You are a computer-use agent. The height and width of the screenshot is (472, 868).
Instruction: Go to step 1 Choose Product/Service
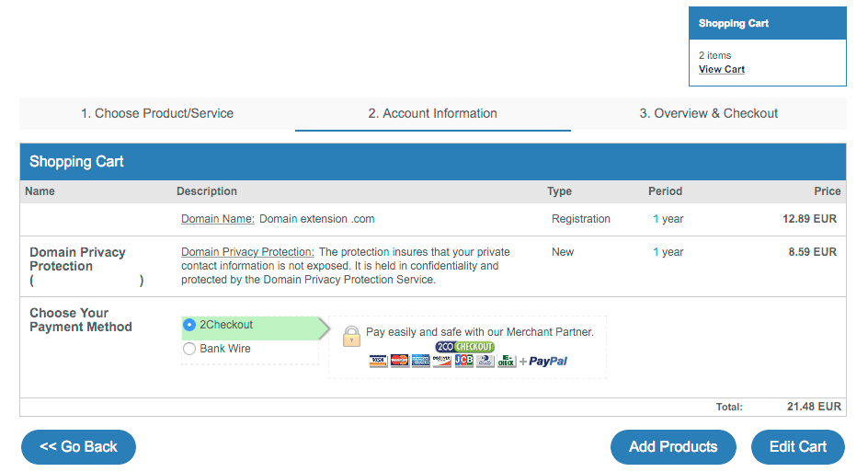pos(157,114)
